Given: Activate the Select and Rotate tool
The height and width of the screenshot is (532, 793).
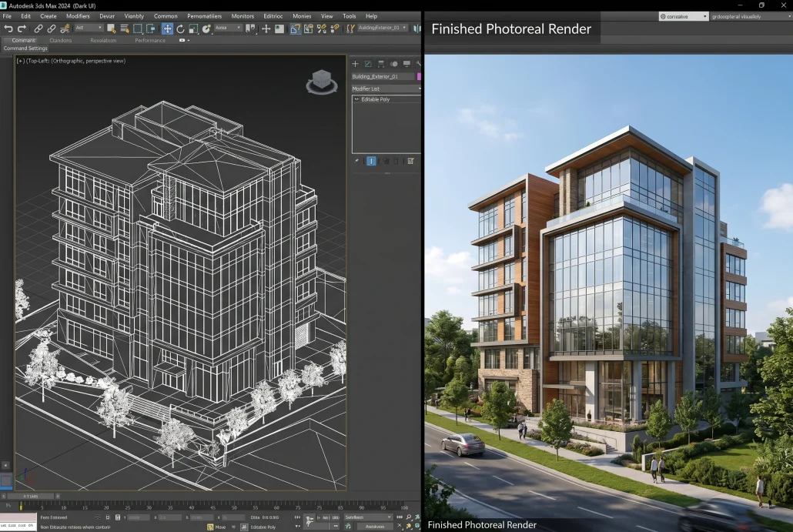Looking at the screenshot, I should click(x=181, y=28).
